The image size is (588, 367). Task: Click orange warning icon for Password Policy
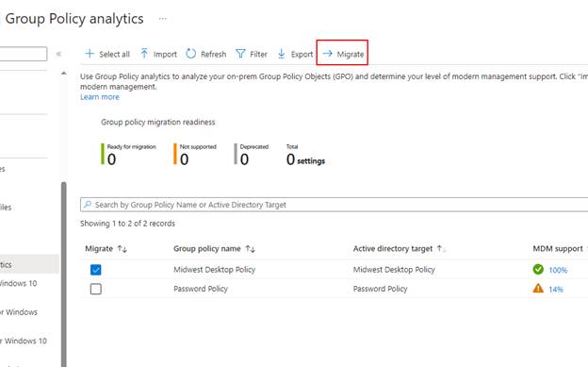tap(538, 289)
